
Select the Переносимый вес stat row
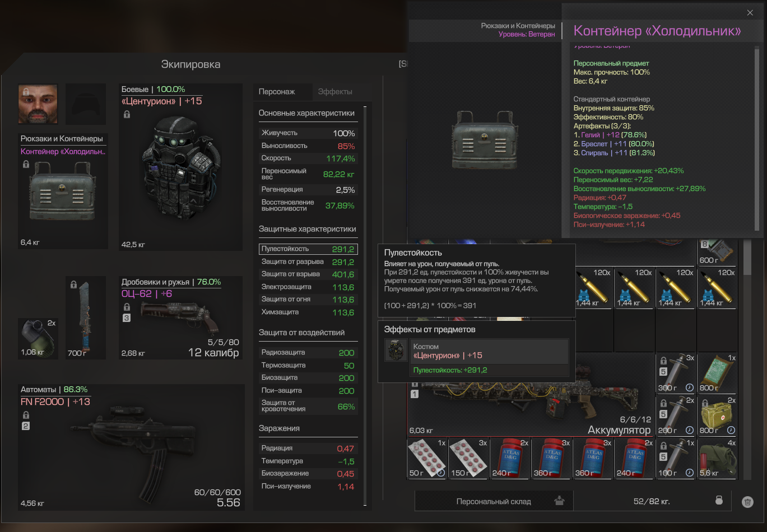click(308, 174)
